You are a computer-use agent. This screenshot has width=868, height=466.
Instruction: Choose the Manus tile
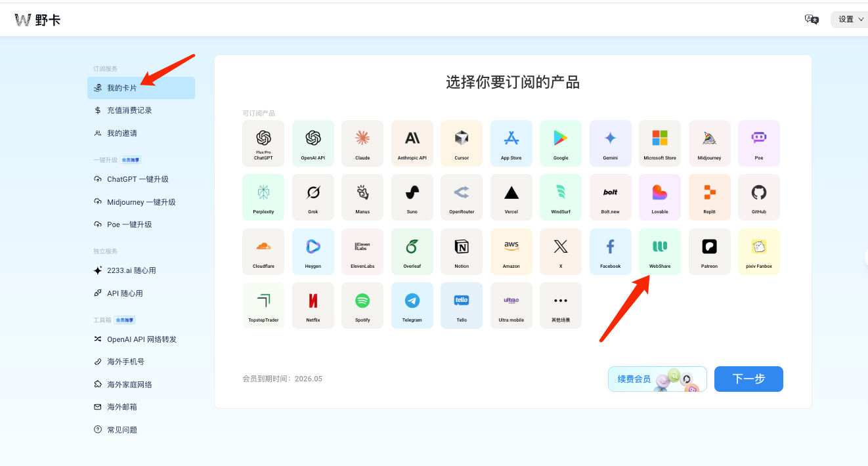point(362,197)
